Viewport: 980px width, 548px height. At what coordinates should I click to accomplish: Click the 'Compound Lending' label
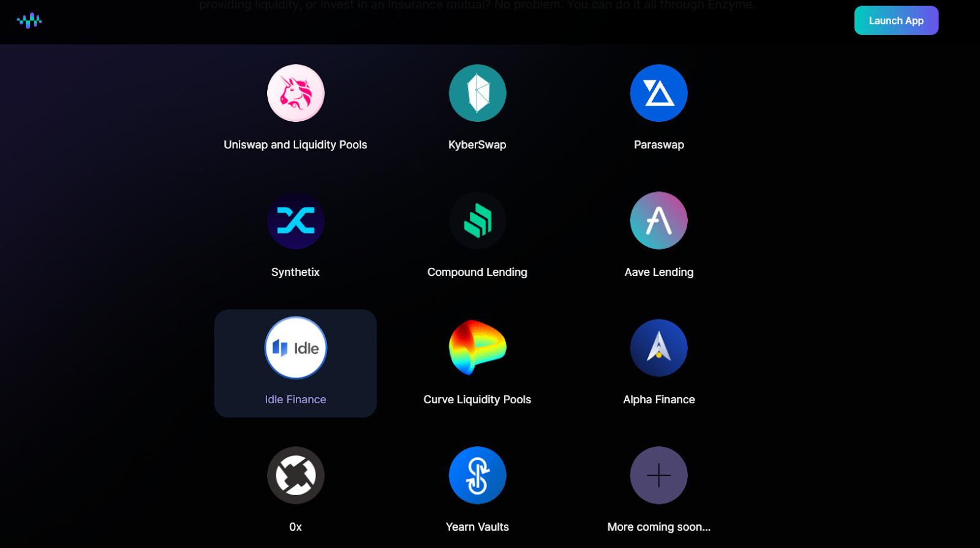(x=477, y=272)
